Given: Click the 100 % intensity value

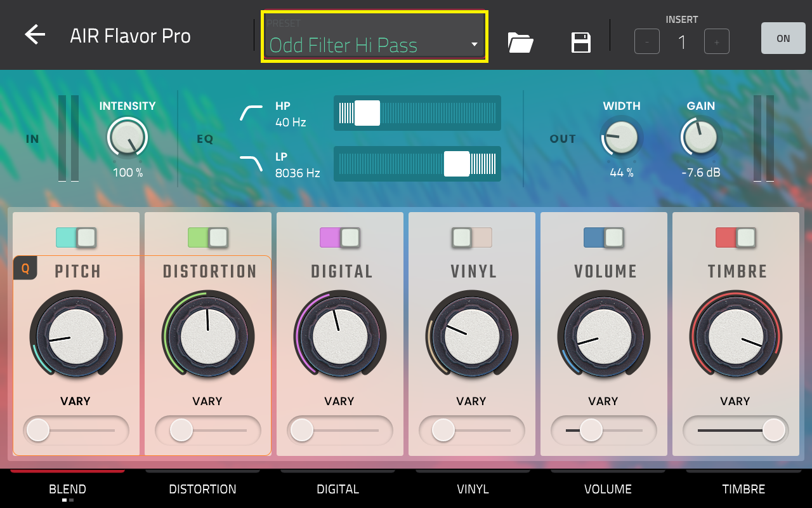Looking at the screenshot, I should (x=128, y=173).
